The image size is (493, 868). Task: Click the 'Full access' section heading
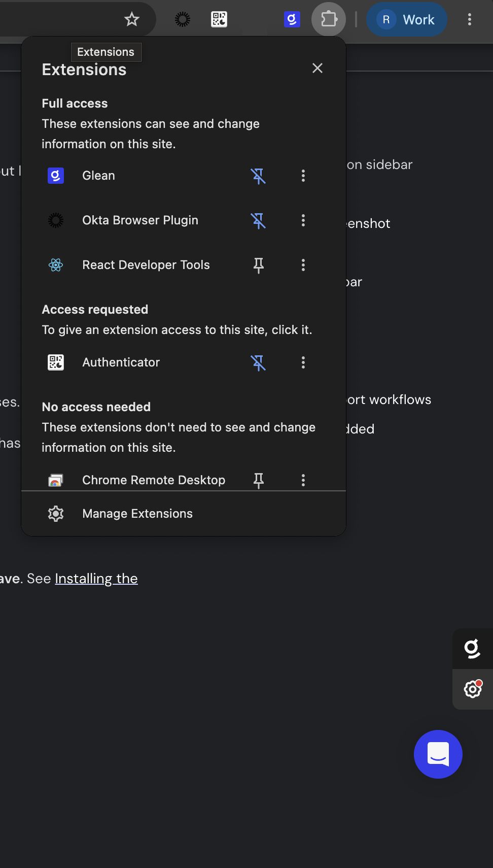point(75,104)
